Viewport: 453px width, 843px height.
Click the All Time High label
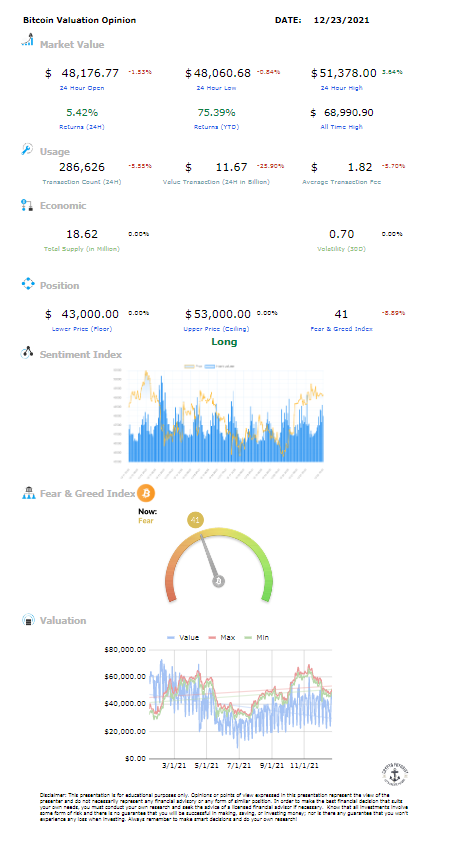pyautogui.click(x=342, y=127)
